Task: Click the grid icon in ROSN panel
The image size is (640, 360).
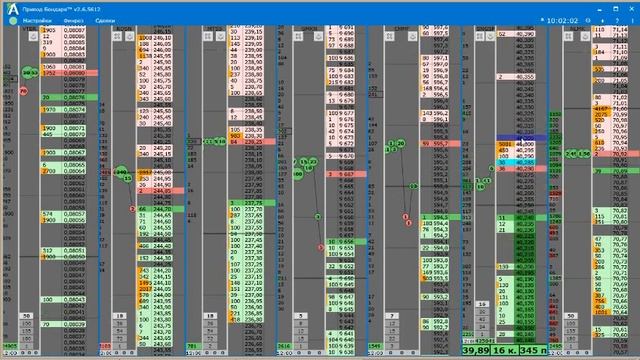Action: 118,37
